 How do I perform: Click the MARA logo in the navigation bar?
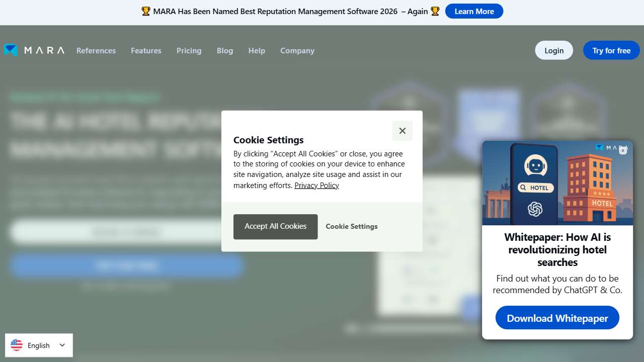[x=34, y=50]
